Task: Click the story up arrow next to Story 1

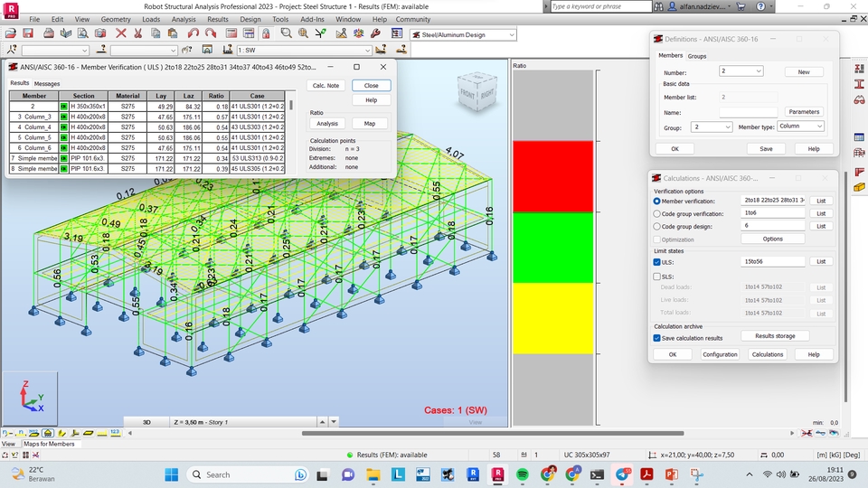Action: (x=322, y=422)
